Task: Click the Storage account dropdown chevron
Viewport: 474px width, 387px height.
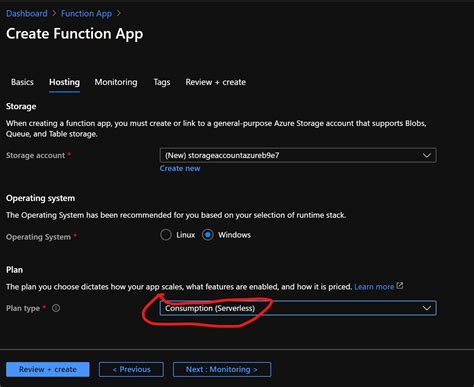Action: click(427, 155)
